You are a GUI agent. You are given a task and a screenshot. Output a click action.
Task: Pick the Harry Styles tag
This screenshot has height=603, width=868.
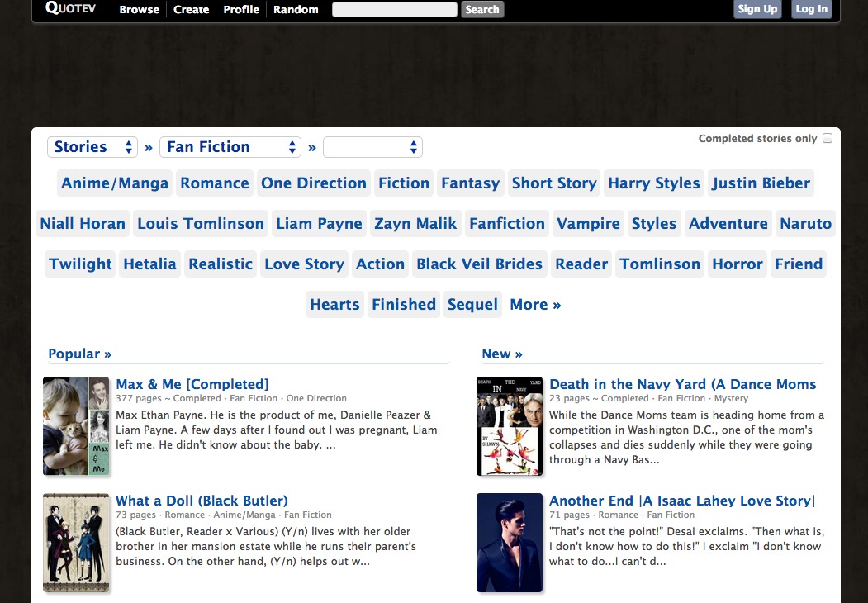coord(654,183)
